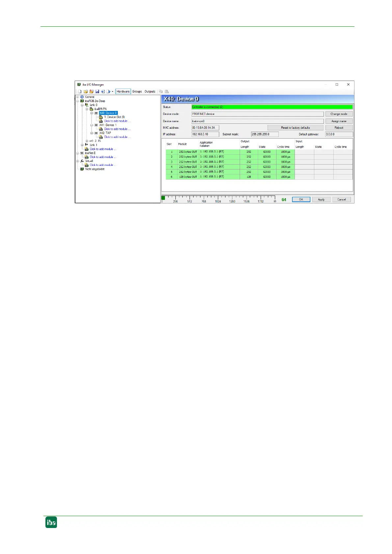This screenshot has height=554, width=392.
Task: Click the Device mode field 'PROFINET device'
Action: pos(257,114)
